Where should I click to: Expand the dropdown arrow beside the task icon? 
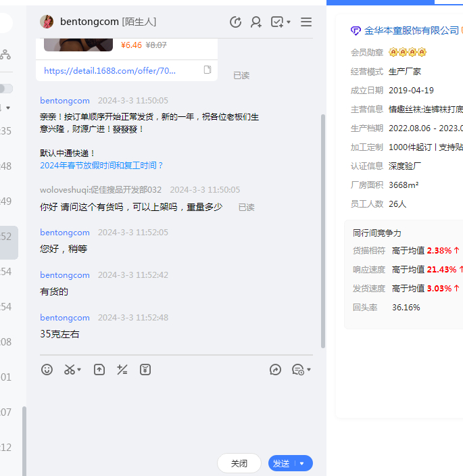(x=289, y=22)
